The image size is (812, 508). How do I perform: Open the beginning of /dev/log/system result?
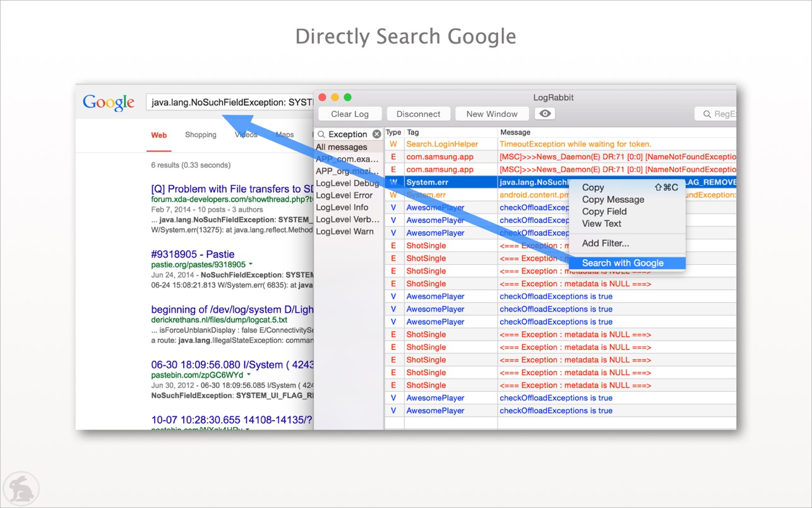coord(232,310)
